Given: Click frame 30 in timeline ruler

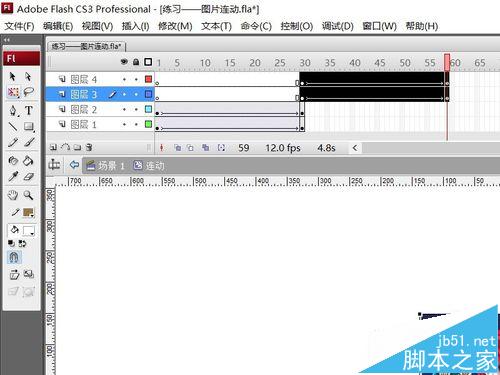Looking at the screenshot, I should click(x=304, y=63).
